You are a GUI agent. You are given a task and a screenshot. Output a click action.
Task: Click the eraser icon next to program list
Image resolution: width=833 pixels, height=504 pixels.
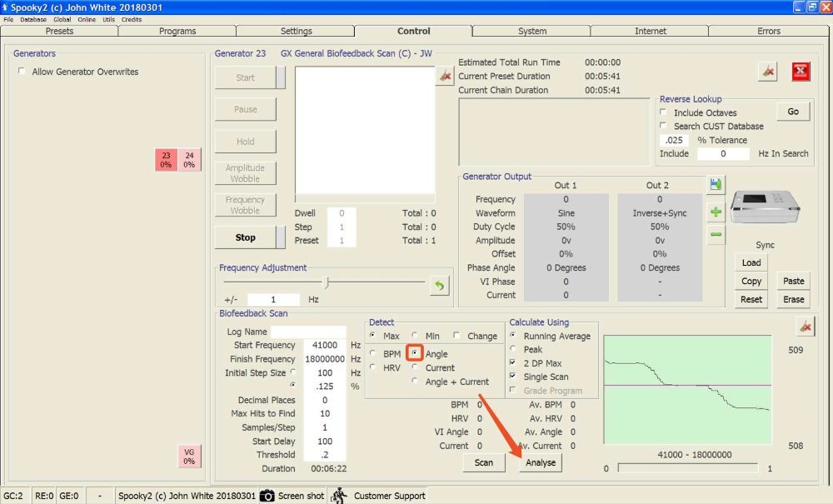[445, 76]
